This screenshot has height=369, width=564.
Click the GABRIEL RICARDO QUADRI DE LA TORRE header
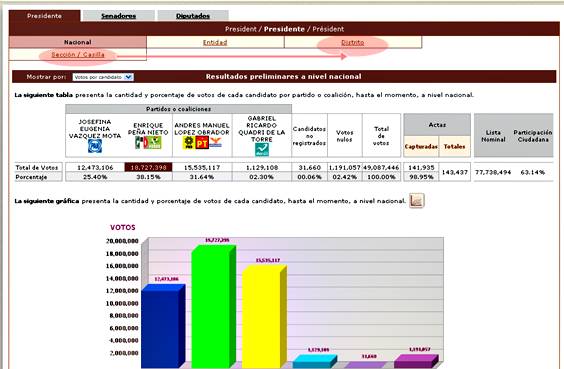(261, 129)
